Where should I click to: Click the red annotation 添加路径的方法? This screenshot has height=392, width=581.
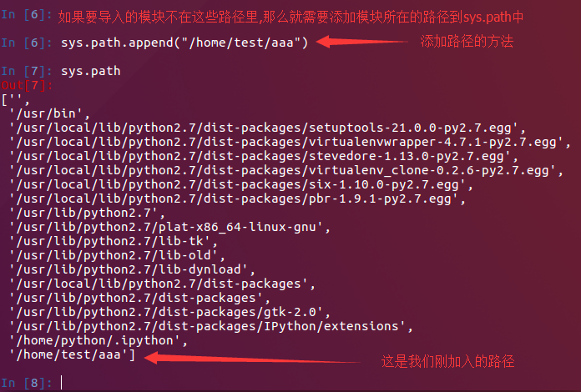coord(467,42)
